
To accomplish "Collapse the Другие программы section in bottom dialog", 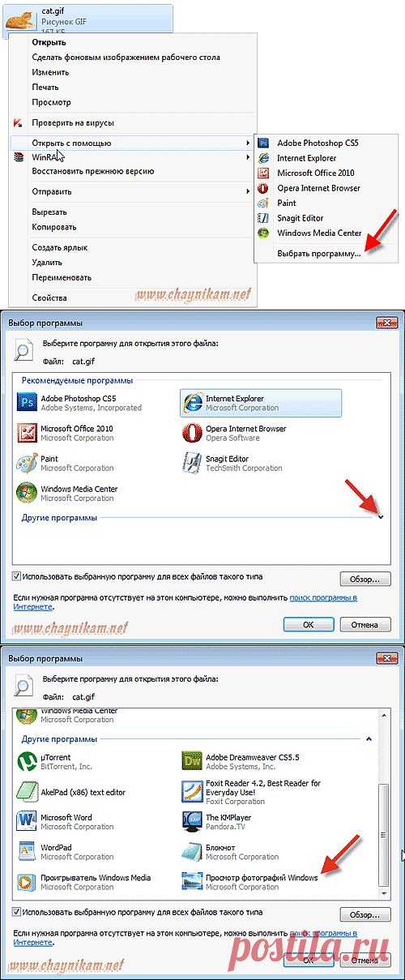I will pyautogui.click(x=369, y=738).
